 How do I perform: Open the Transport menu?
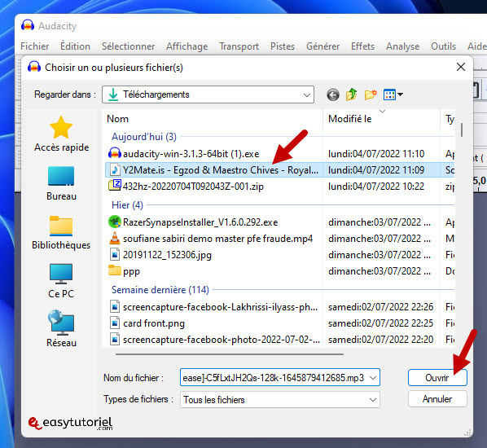239,46
